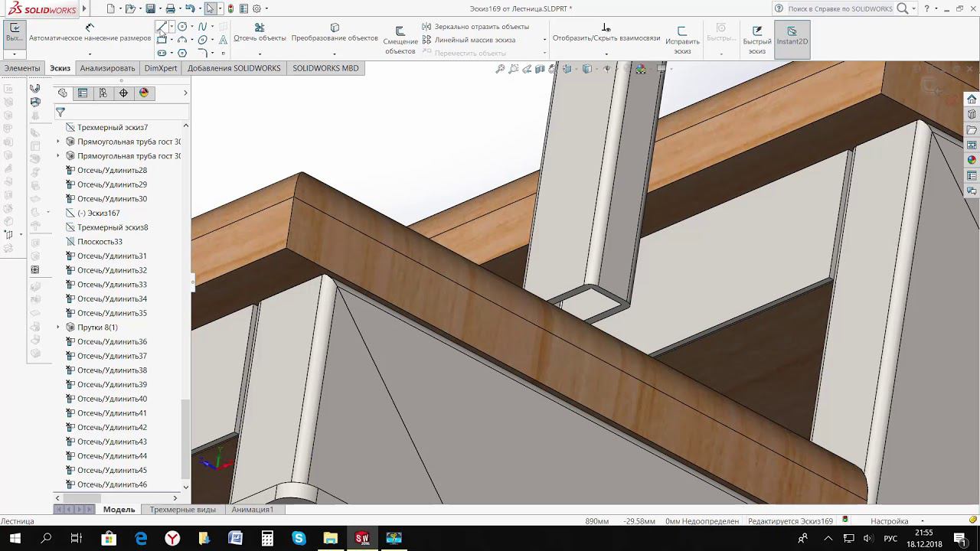This screenshot has height=551, width=980.
Task: Expand the SOLIDWORKS menu arrow beside the logo
Action: click(84, 8)
